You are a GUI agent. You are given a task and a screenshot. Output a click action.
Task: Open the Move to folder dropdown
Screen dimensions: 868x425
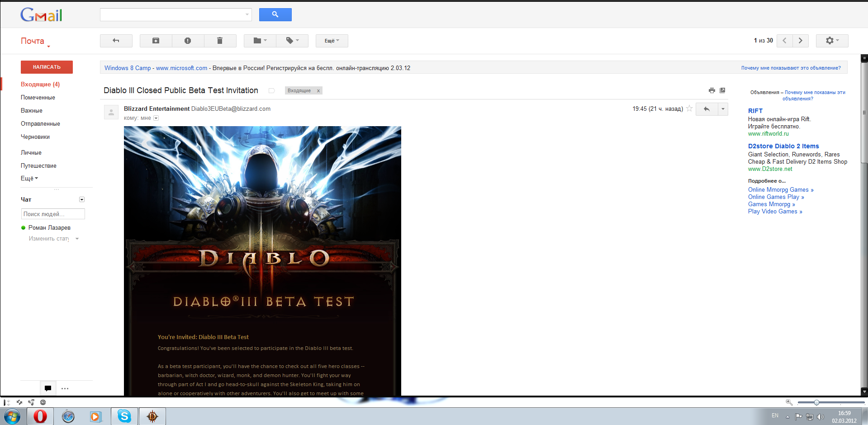point(260,41)
